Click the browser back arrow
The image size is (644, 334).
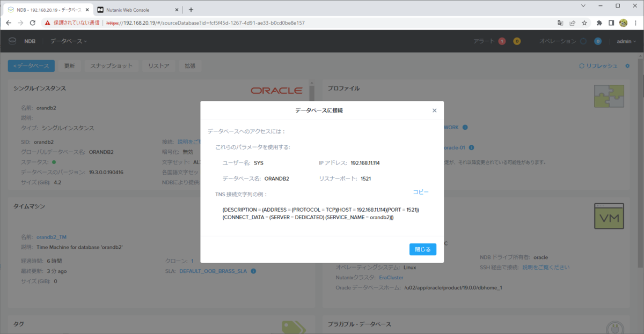[x=9, y=23]
